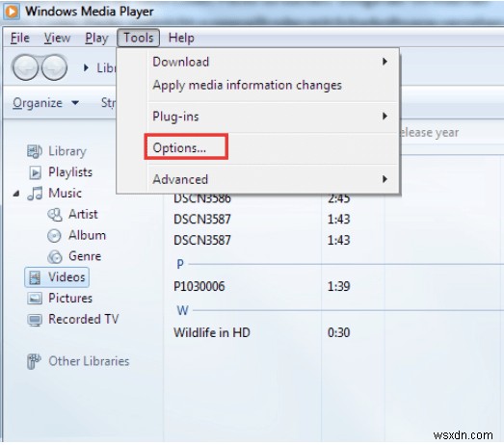This screenshot has width=504, height=445.
Task: Click the Genre icon
Action: [54, 257]
